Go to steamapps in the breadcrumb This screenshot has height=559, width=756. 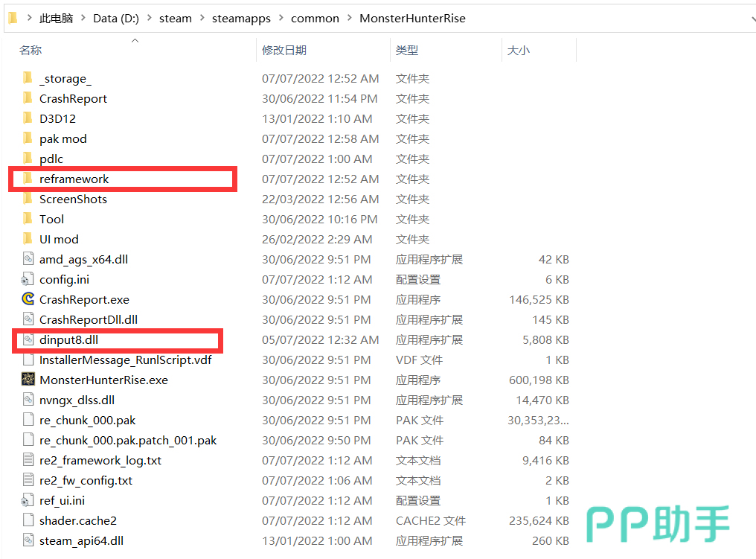241,19
